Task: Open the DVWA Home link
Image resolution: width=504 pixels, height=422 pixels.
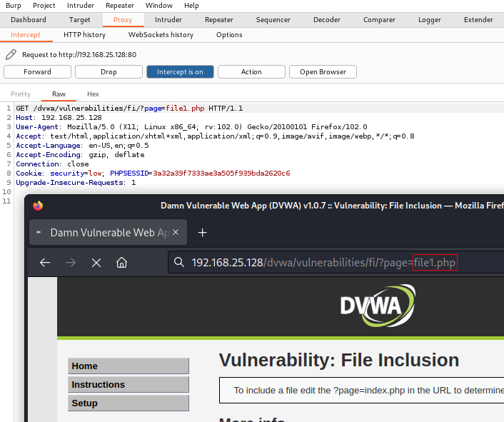Action: pos(128,366)
